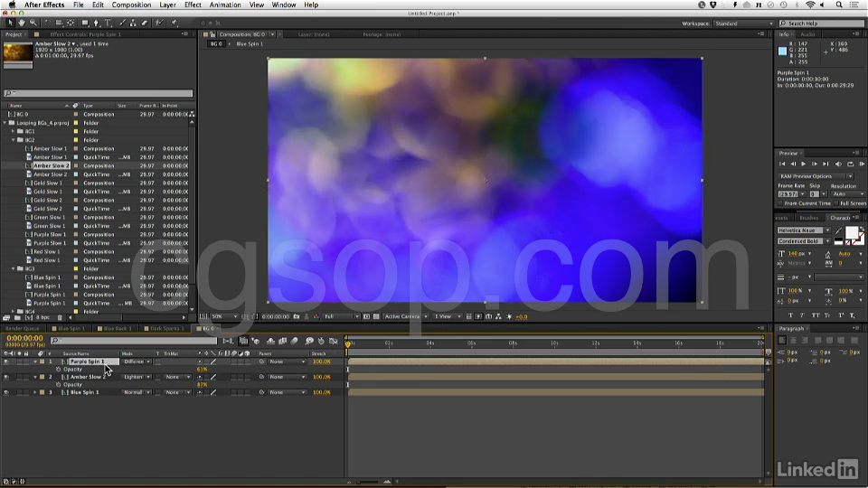Click the snapshot camera icon in viewer
This screenshot has height=488, width=868.
tap(297, 316)
